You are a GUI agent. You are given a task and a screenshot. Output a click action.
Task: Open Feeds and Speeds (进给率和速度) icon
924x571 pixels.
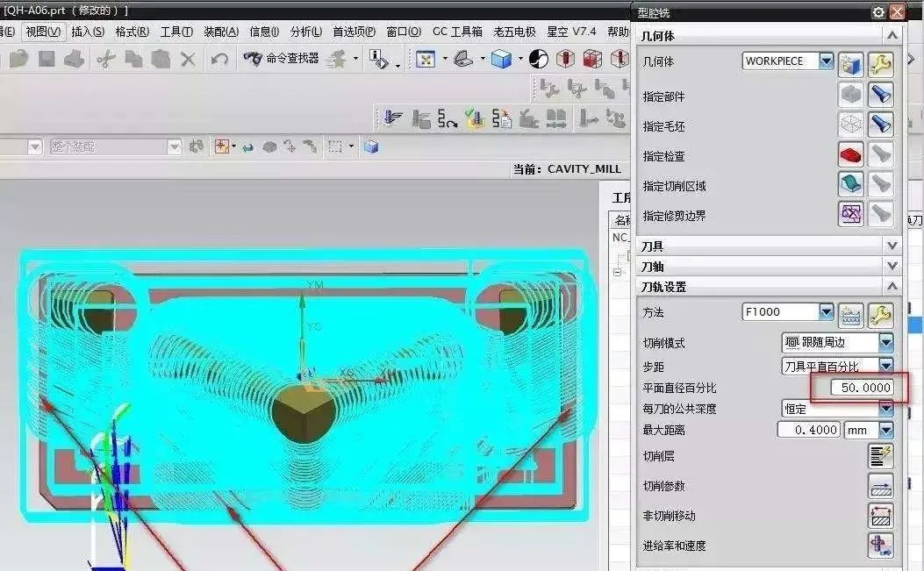[880, 546]
